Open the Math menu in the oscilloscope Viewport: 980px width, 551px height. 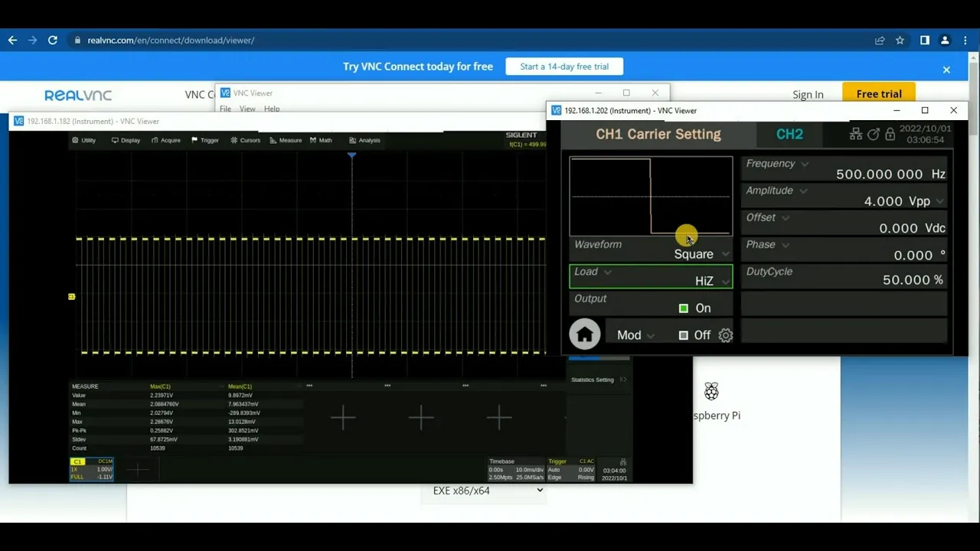pyautogui.click(x=321, y=140)
